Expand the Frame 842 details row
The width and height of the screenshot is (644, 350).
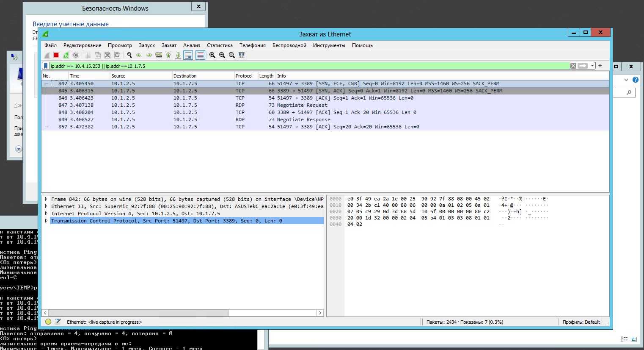pos(46,199)
